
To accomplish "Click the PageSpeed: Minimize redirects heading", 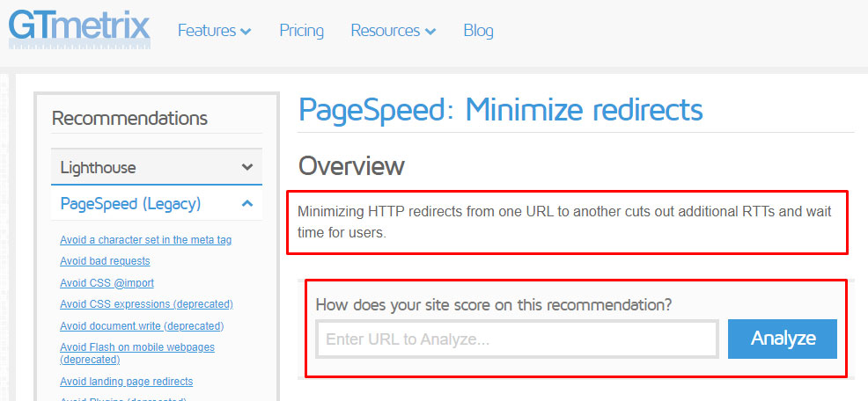I will 500,110.
